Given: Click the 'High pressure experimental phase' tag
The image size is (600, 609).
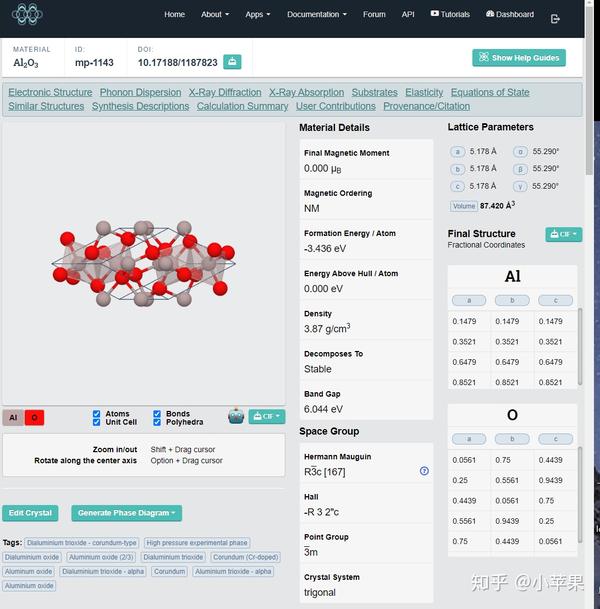Looking at the screenshot, I should coord(197,543).
